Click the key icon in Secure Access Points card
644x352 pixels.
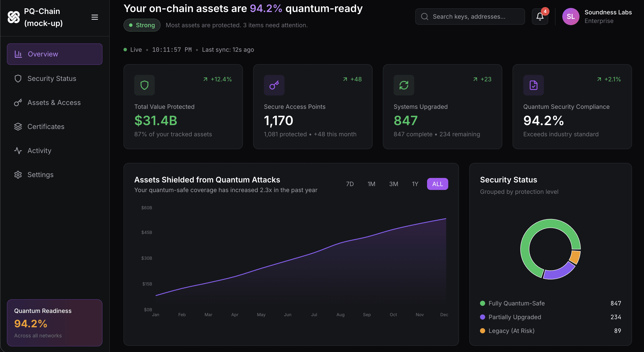(274, 85)
